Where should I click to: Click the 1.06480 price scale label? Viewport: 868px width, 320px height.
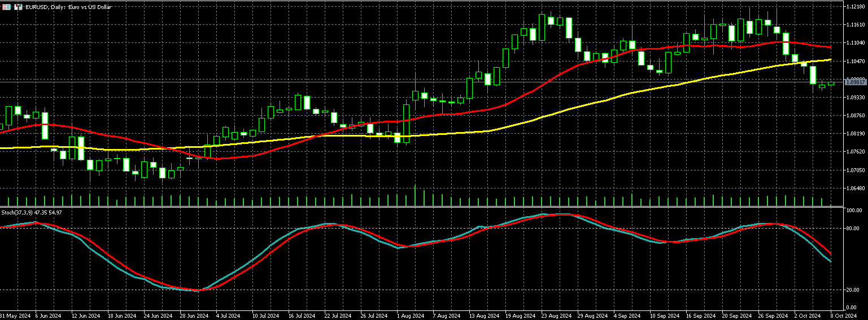(x=856, y=189)
